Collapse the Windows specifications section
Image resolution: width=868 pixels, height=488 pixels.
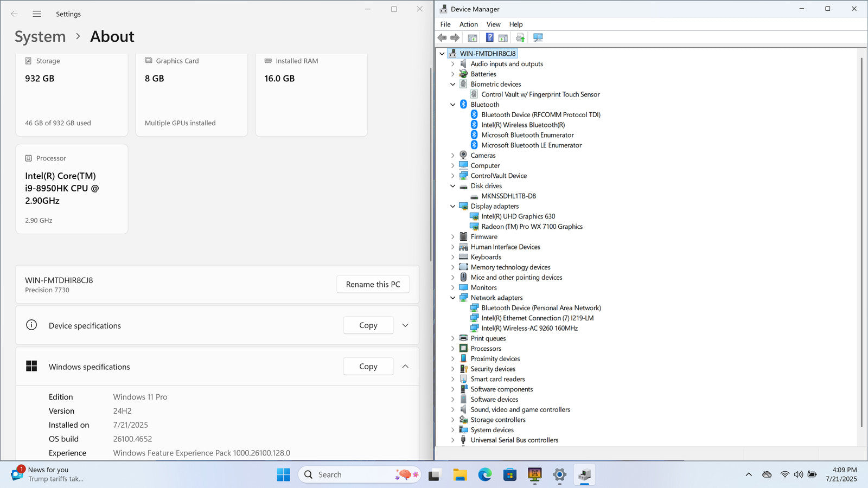click(x=405, y=367)
